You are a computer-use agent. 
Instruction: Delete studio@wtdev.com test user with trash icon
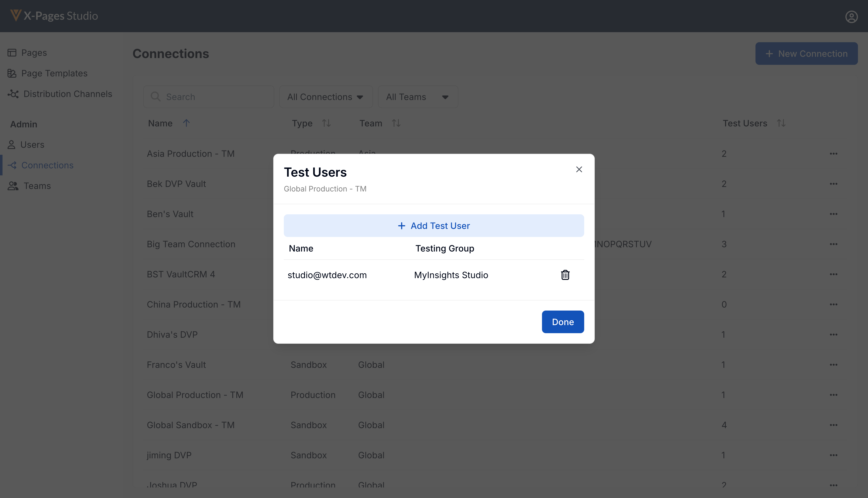point(565,275)
